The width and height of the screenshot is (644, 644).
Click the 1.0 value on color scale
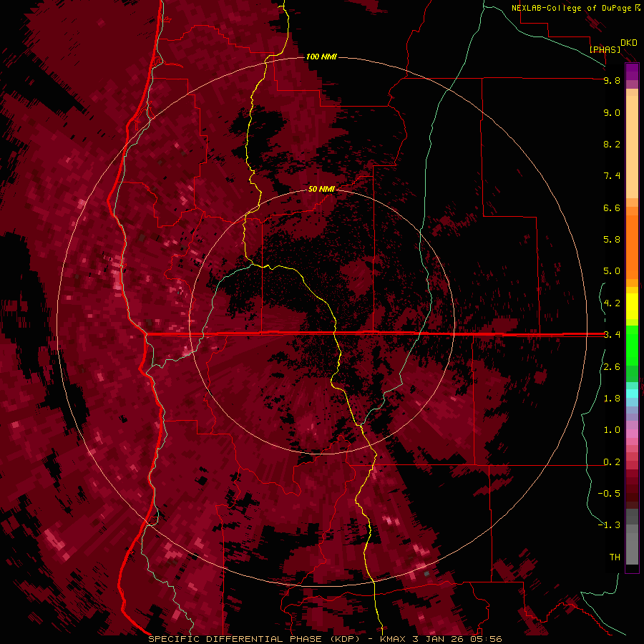tap(612, 430)
